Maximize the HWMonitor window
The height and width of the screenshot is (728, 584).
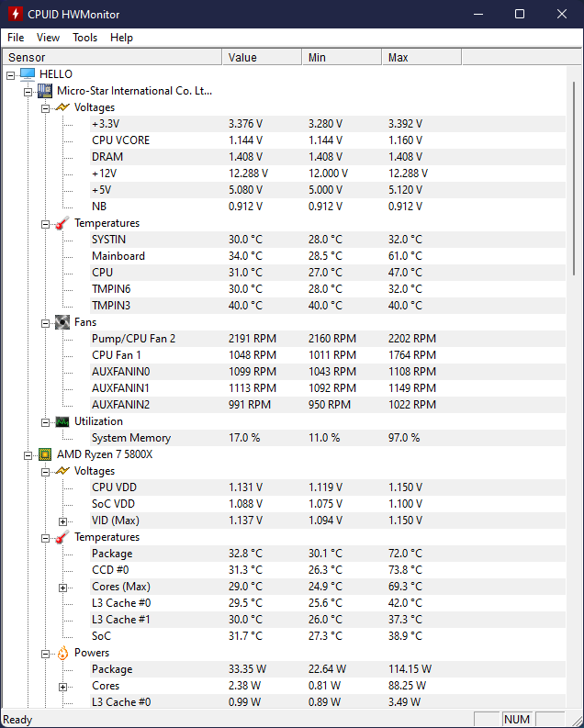[x=520, y=14]
